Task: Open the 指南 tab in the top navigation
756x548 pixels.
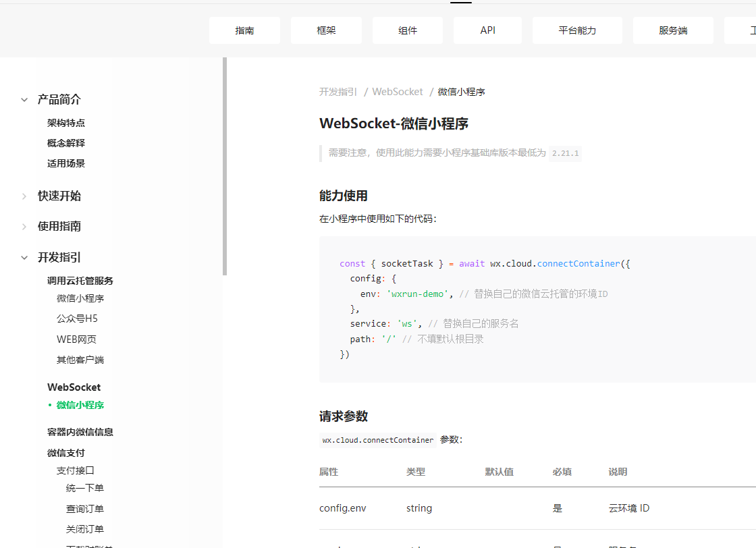Action: click(244, 30)
